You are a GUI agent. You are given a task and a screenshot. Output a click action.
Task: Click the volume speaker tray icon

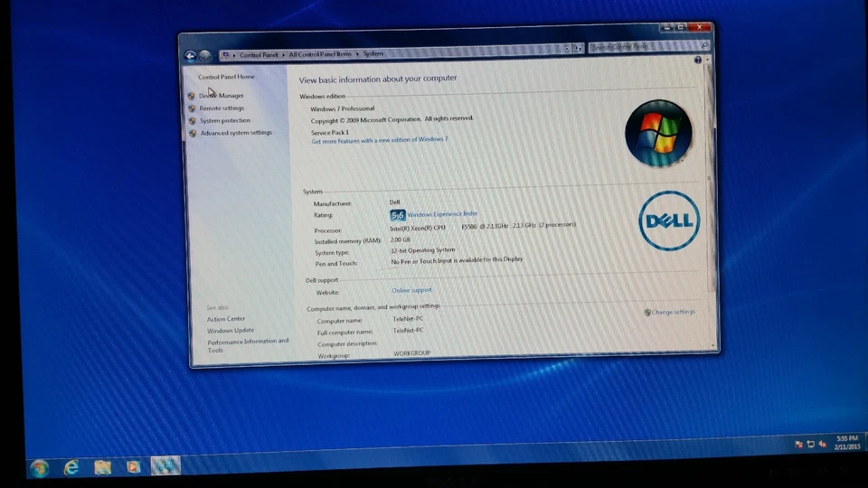[x=823, y=444]
